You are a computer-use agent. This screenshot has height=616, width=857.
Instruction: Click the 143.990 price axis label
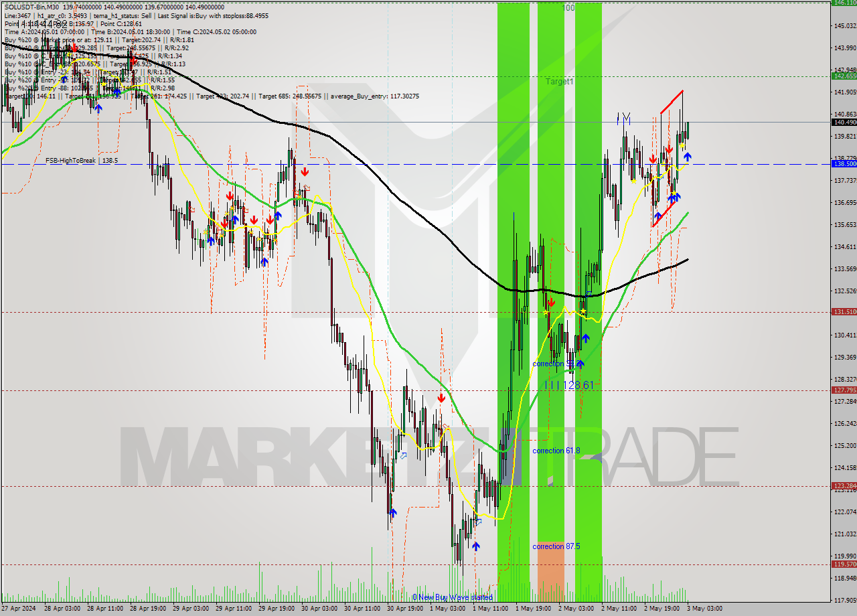tap(844, 48)
